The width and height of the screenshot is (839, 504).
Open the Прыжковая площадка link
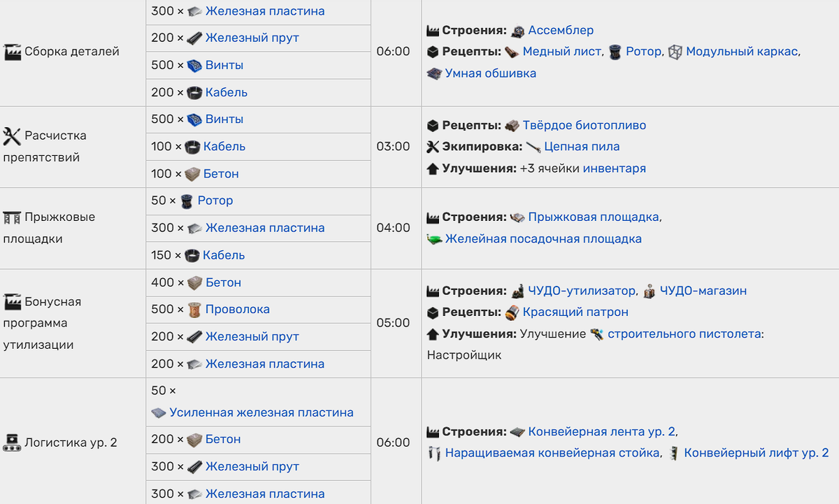coord(594,217)
